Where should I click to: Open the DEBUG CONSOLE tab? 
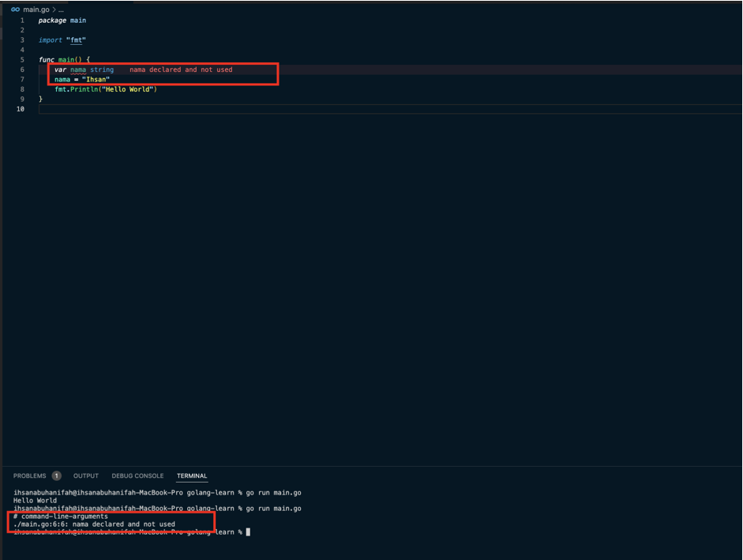coord(137,475)
